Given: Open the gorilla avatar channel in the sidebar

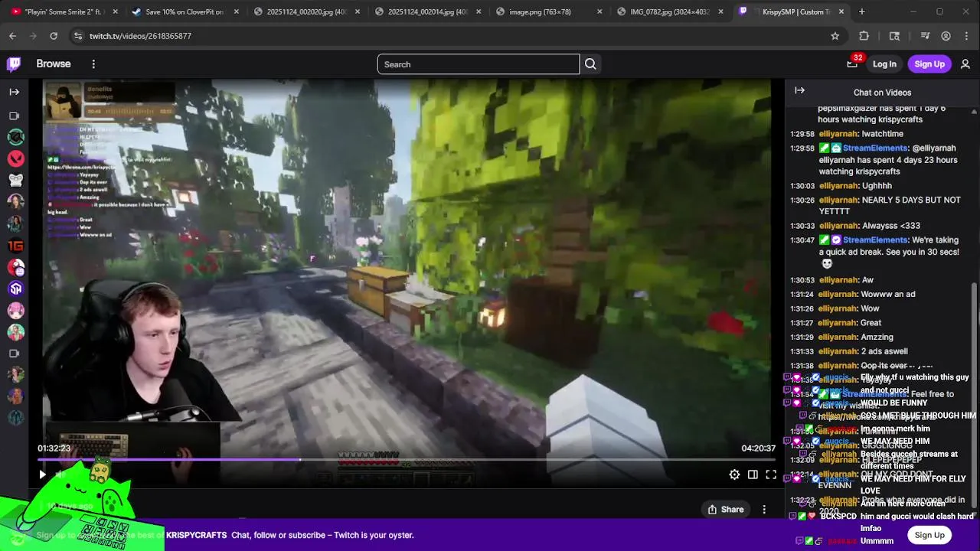Looking at the screenshot, I should tap(15, 181).
